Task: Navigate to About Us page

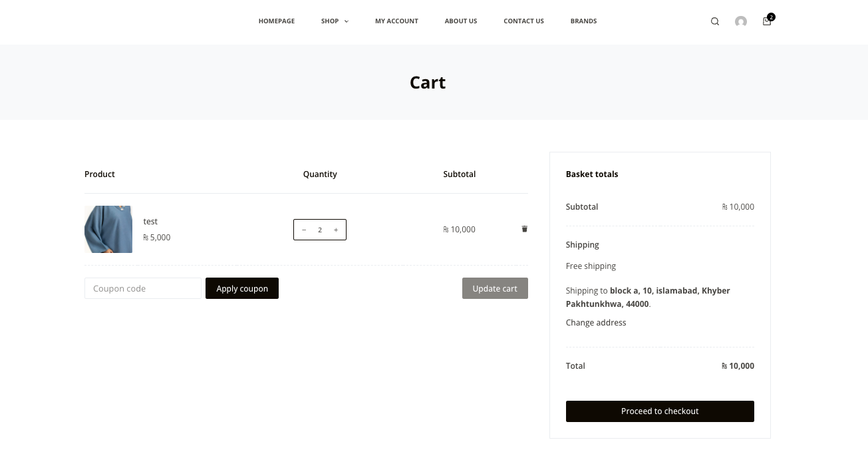Action: (x=460, y=21)
